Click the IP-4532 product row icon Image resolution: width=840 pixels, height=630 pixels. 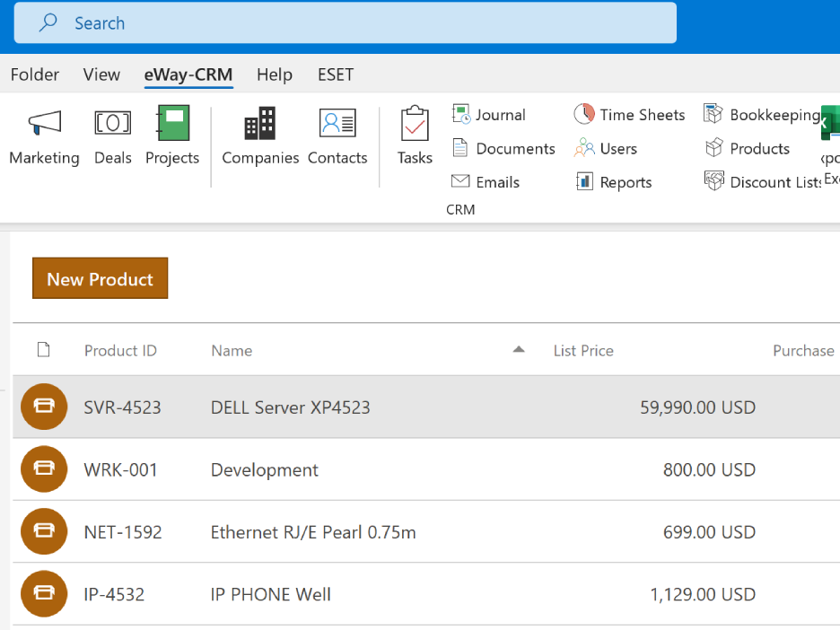[44, 593]
